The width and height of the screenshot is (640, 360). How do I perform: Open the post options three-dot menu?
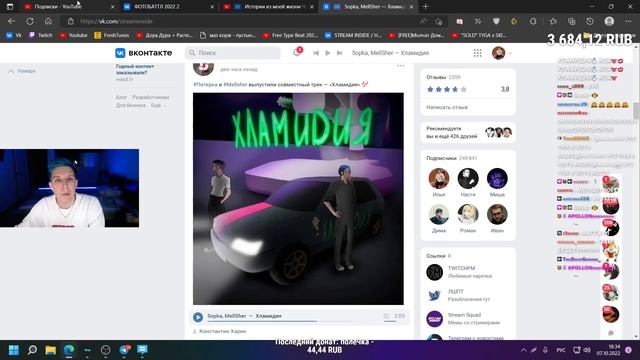point(400,66)
